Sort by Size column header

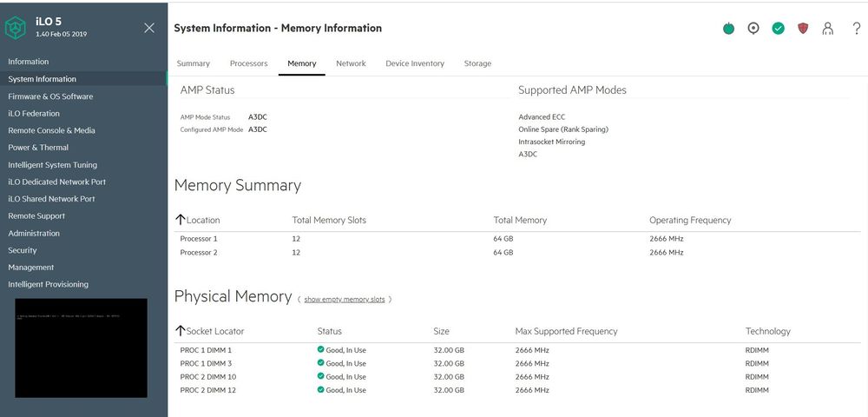coord(441,331)
